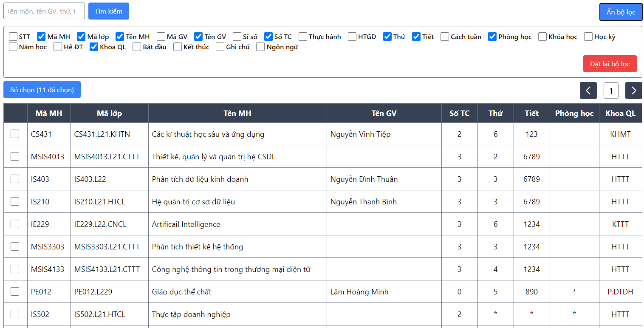Screen dimensions: 644x328
Task: Uncheck the Khoa QL filter checkbox
Action: point(94,47)
